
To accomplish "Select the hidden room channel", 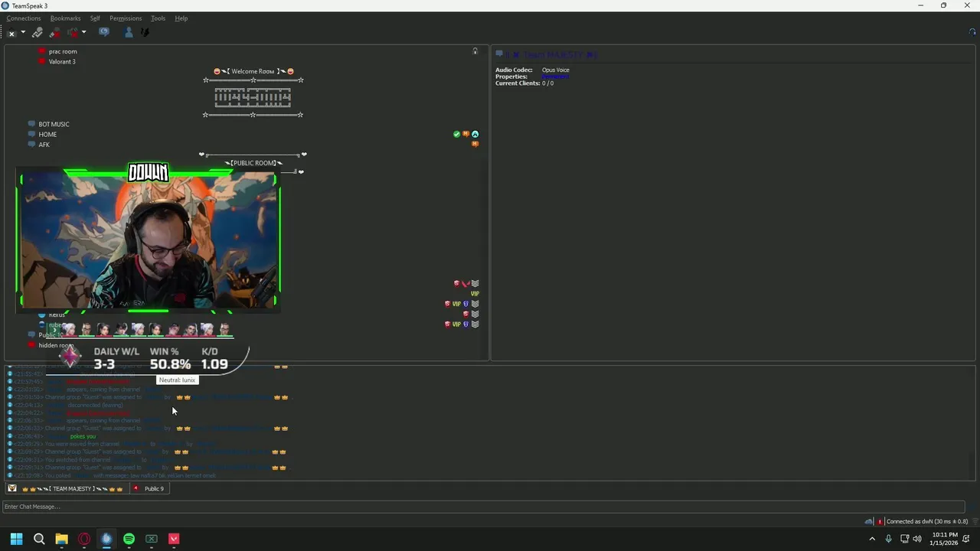I will (x=55, y=345).
